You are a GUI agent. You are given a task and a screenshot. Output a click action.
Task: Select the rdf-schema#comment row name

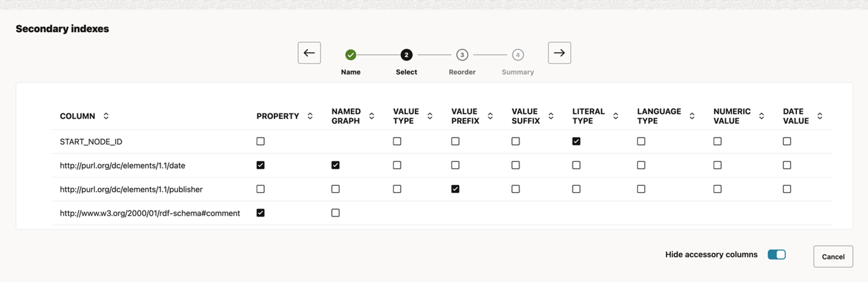pyautogui.click(x=150, y=213)
